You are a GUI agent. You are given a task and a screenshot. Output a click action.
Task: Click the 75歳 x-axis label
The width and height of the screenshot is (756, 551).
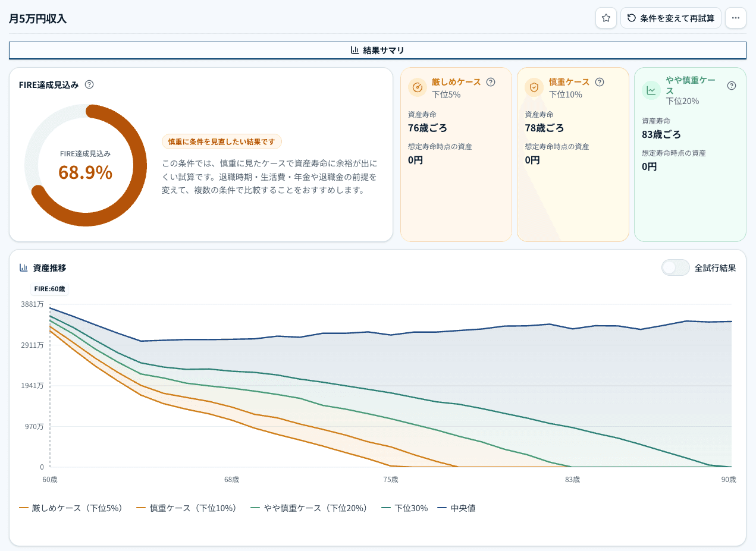coord(391,479)
